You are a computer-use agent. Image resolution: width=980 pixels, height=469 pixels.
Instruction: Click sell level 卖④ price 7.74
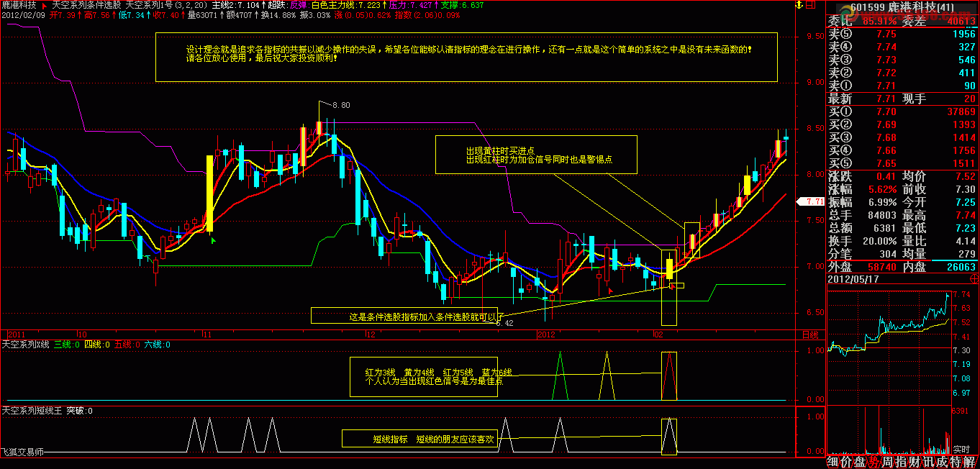coord(886,47)
